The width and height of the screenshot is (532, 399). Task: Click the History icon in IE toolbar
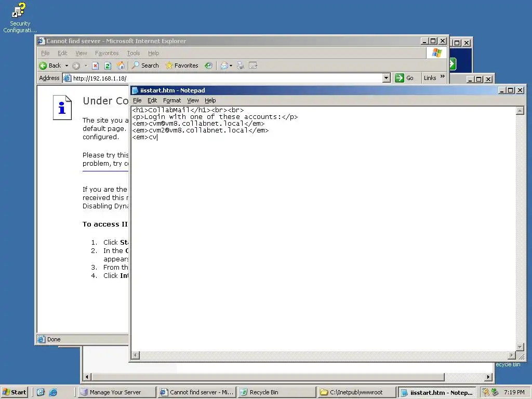(x=208, y=65)
